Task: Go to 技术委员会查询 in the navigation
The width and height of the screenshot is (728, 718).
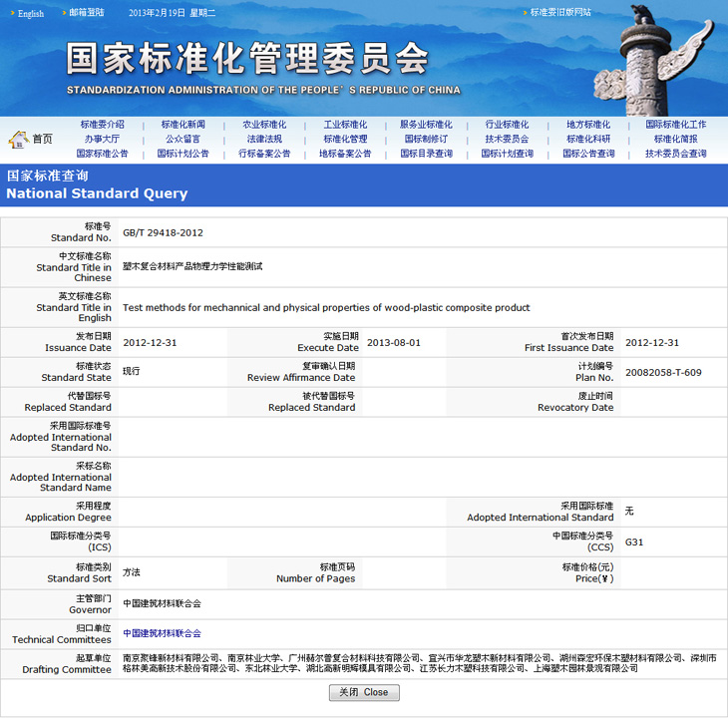Action: 675,154
